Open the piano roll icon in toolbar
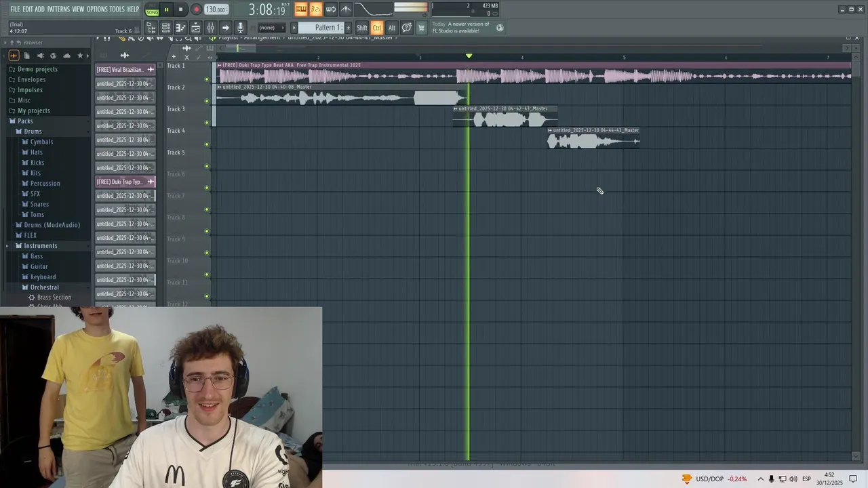The width and height of the screenshot is (868, 488). (180, 28)
